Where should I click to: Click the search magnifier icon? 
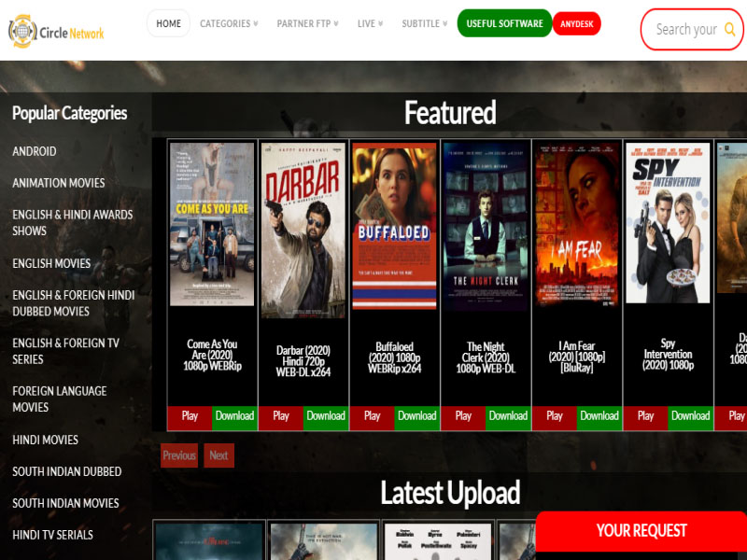point(729,30)
